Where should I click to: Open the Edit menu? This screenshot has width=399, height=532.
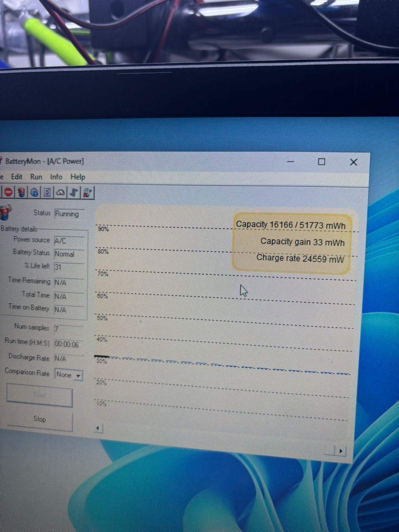click(x=17, y=177)
